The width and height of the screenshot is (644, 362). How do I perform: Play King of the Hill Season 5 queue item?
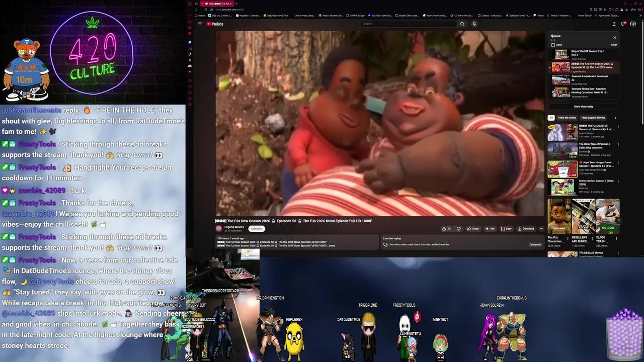(x=584, y=54)
